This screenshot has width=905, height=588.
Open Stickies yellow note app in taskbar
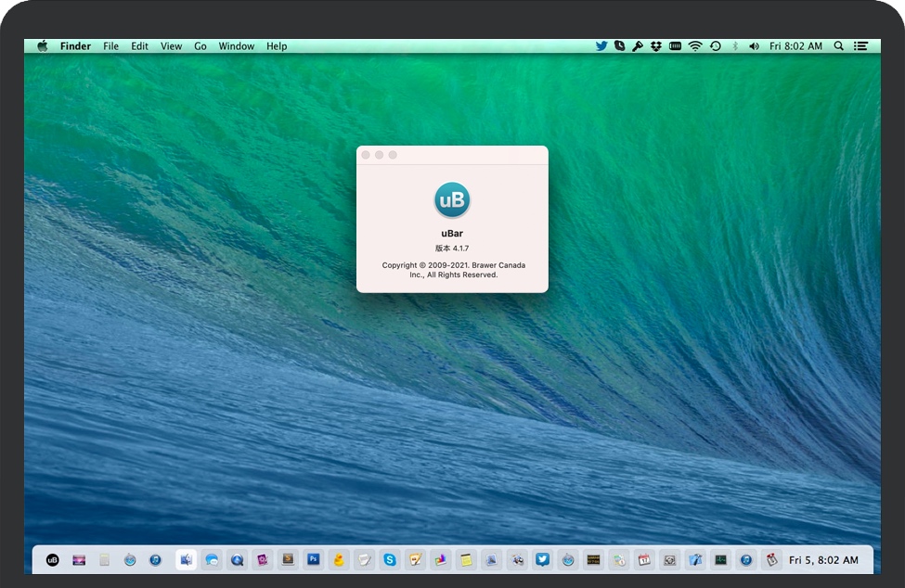(466, 560)
